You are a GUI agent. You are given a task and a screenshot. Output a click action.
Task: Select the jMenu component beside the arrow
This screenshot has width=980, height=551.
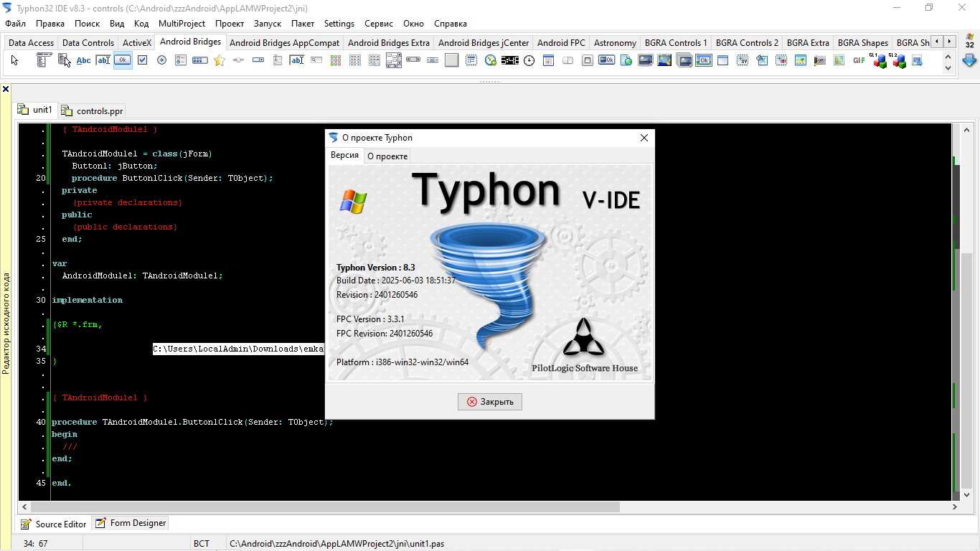pyautogui.click(x=44, y=60)
